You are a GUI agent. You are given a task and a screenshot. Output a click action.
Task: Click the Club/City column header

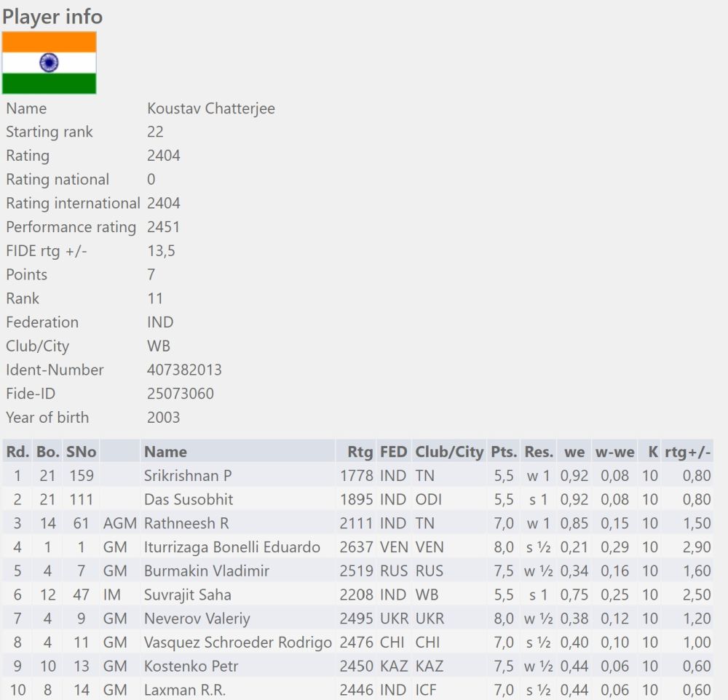point(448,451)
